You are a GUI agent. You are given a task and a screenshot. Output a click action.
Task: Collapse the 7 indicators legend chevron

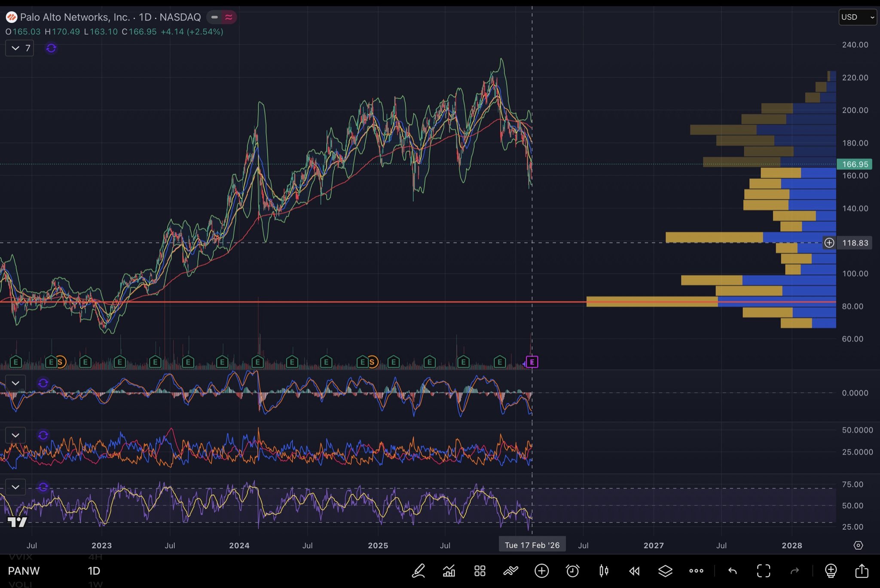tap(15, 48)
